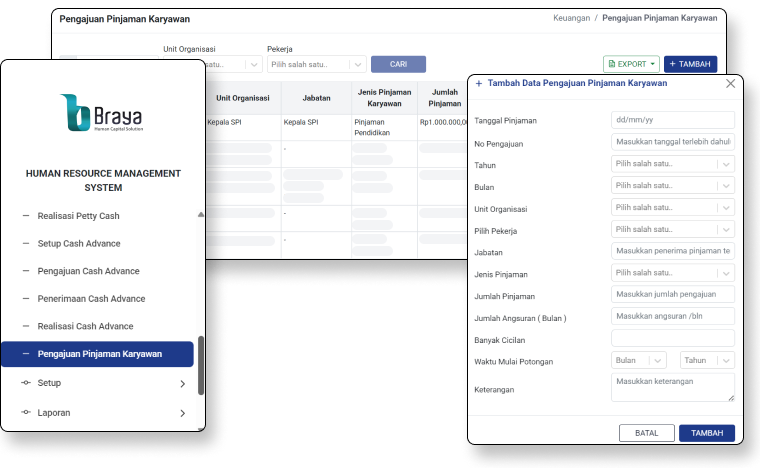
Task: Expand the Laporan menu chevron
Action: point(182,413)
